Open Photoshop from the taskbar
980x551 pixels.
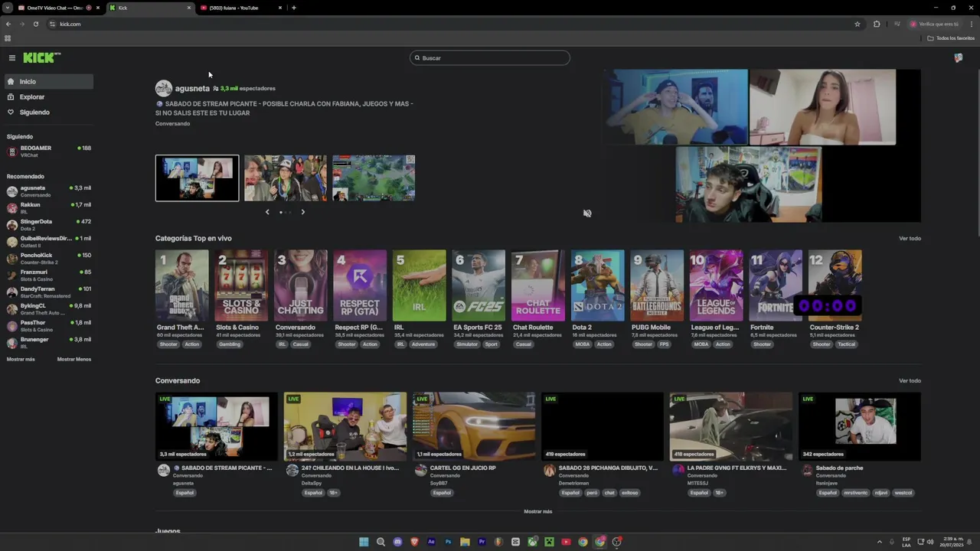click(x=448, y=542)
